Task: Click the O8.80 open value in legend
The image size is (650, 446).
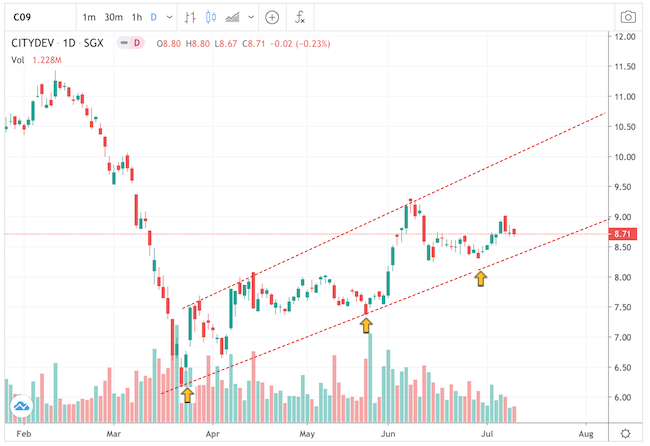Action: (169, 44)
